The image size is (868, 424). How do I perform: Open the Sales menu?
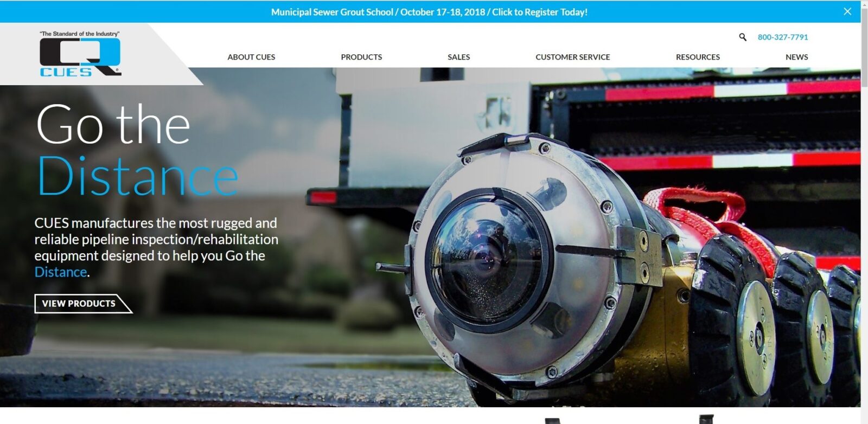(459, 57)
